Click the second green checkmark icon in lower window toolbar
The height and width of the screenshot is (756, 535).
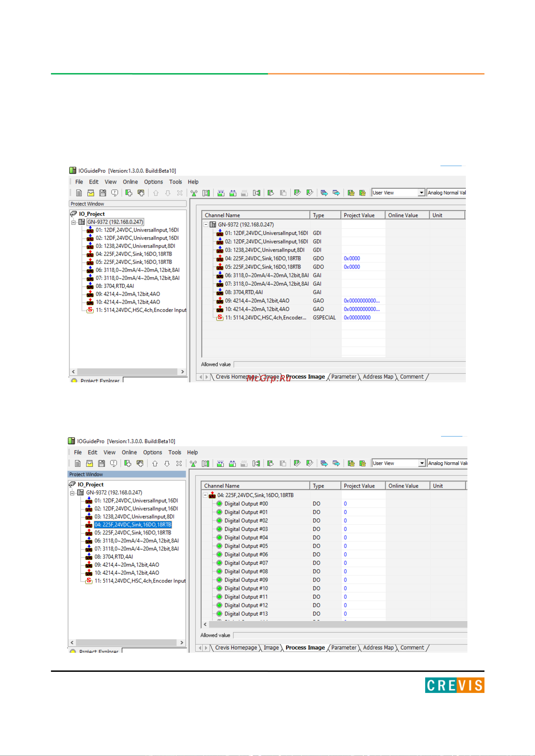point(309,464)
